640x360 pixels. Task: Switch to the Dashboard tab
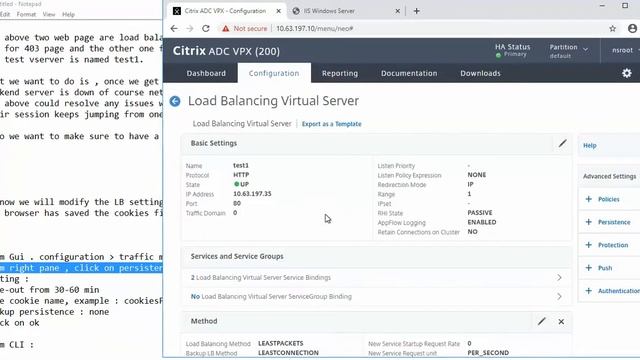pyautogui.click(x=206, y=73)
